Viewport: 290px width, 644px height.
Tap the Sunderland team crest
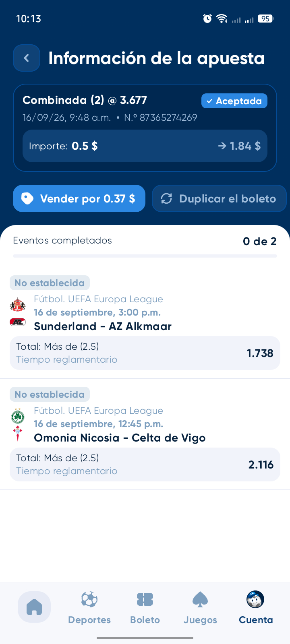[x=18, y=305]
